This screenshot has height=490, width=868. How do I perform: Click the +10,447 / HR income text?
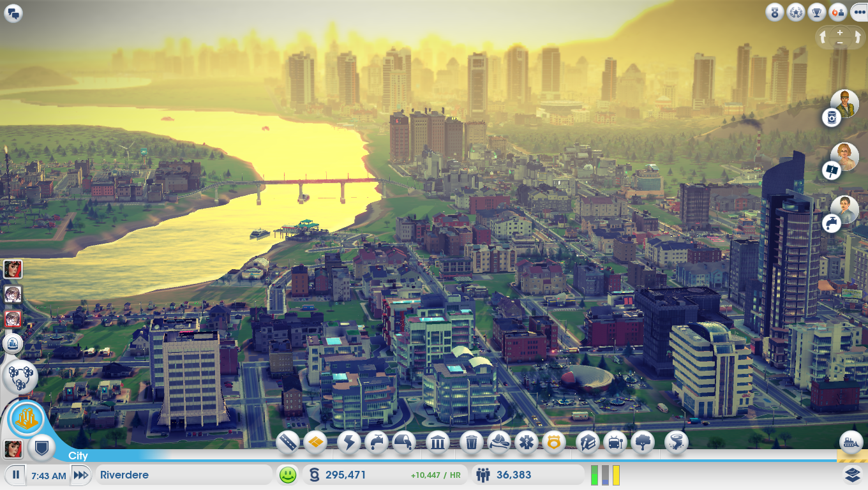[436, 475]
